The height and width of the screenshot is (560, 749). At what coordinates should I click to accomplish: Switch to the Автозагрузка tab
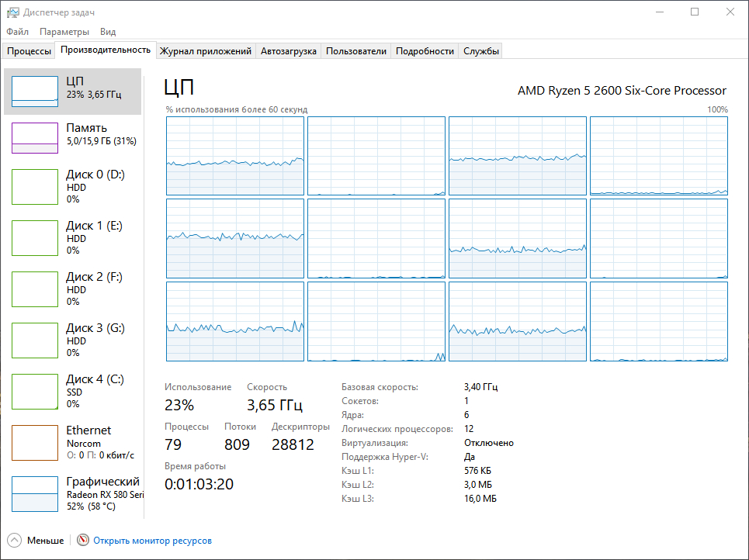[x=288, y=51]
